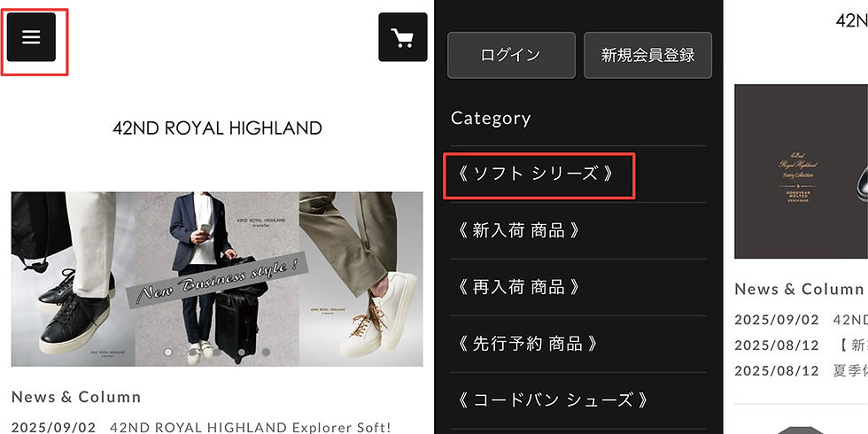Open the last 2025/08/12 news entry
This screenshot has height=434, width=868.
pos(801,370)
